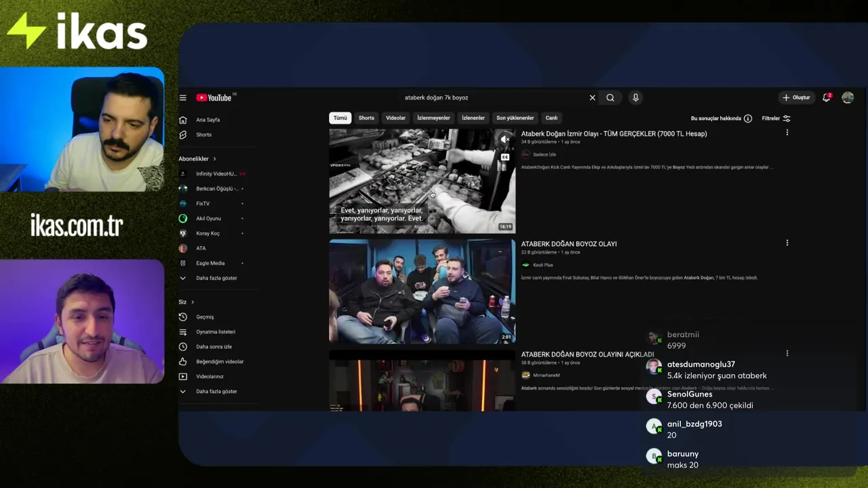Open the more options menu for the BOYOZ OLAYI video
The width and height of the screenshot is (868, 488).
[x=787, y=243]
